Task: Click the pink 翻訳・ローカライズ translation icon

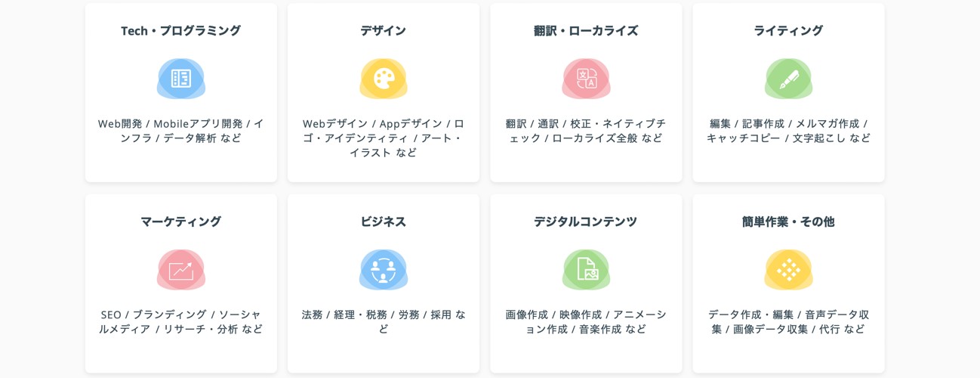Action: pos(586,79)
